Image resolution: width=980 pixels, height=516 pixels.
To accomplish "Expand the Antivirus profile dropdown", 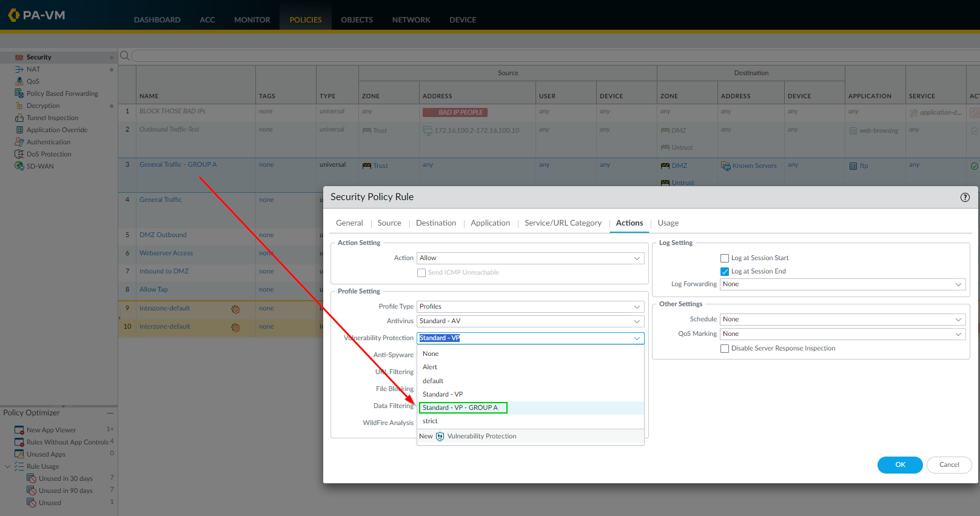I will (x=529, y=321).
